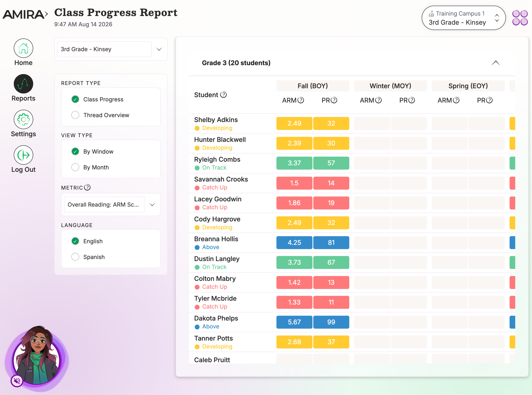Open the Home icon in sidebar

coord(23,48)
